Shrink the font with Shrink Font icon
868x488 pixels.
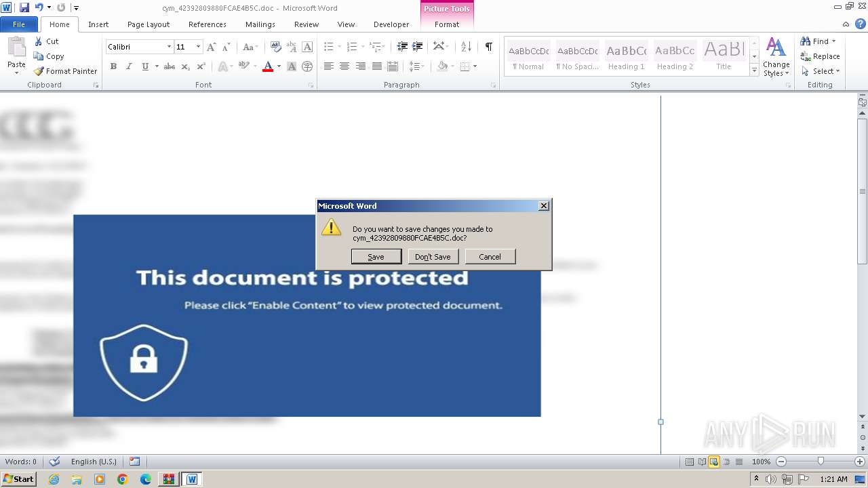coord(226,47)
